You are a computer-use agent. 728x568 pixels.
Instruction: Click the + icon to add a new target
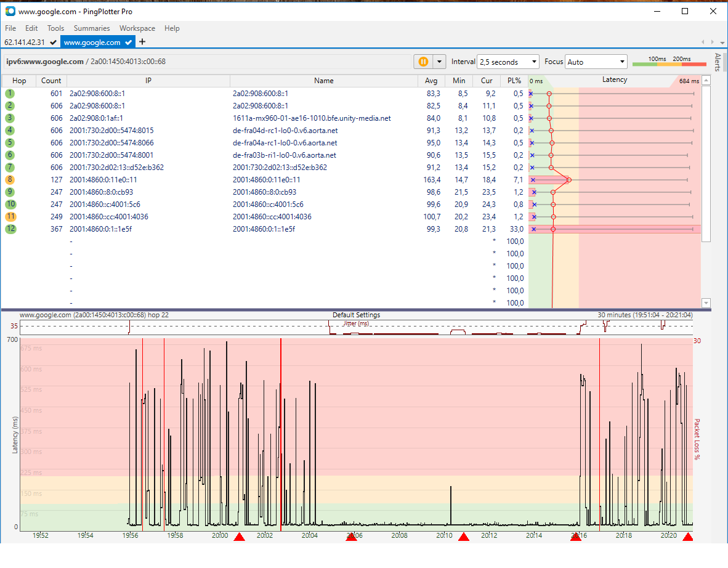142,42
